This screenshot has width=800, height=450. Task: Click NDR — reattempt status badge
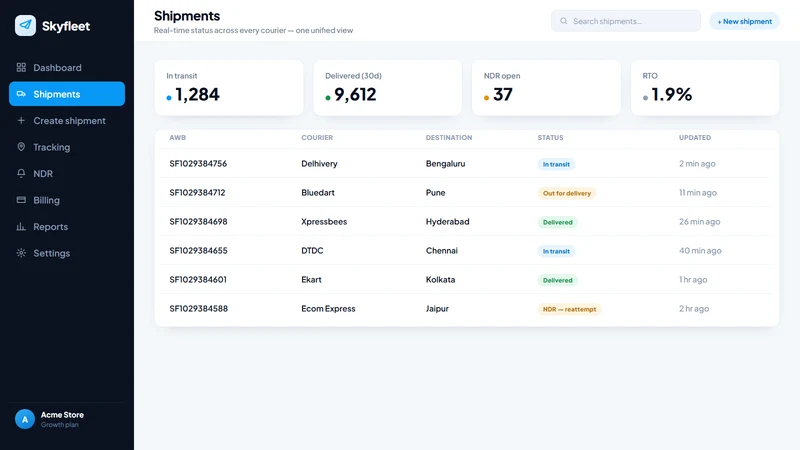point(569,309)
